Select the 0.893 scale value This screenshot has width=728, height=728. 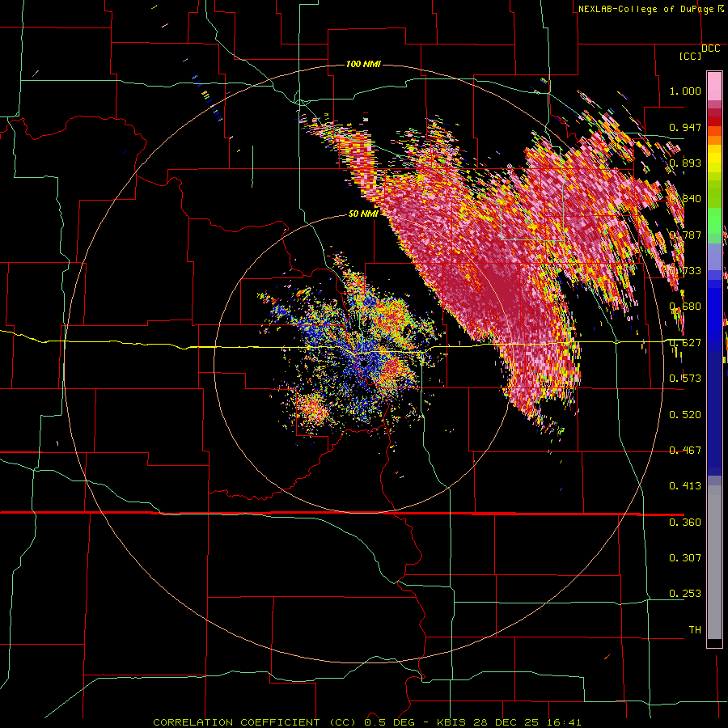click(x=685, y=163)
